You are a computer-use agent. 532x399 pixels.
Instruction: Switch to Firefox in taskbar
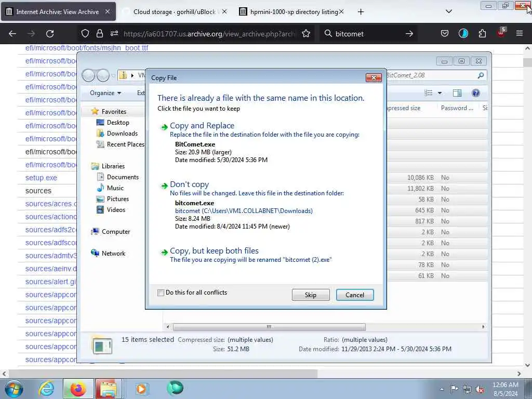78,389
